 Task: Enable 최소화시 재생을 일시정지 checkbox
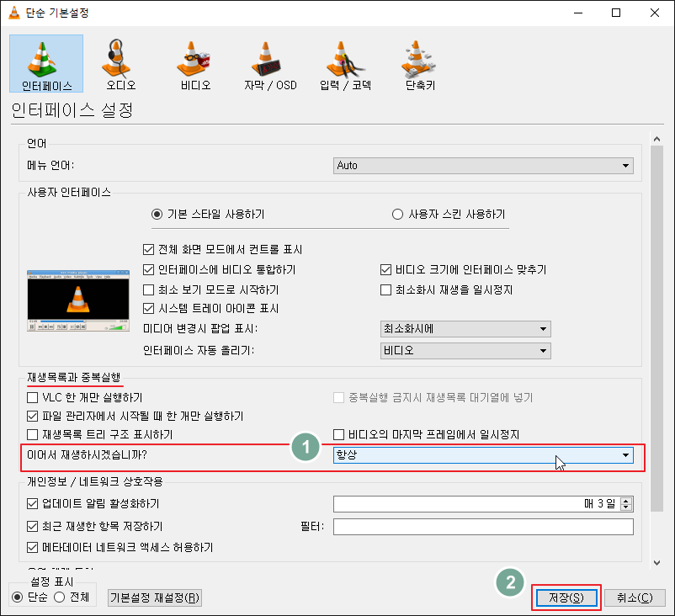[385, 289]
